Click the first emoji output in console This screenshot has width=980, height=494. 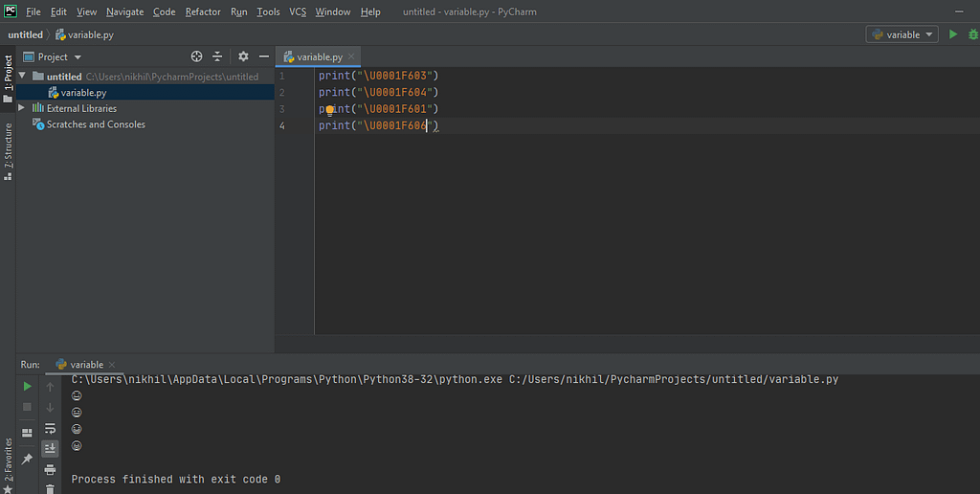click(x=77, y=395)
